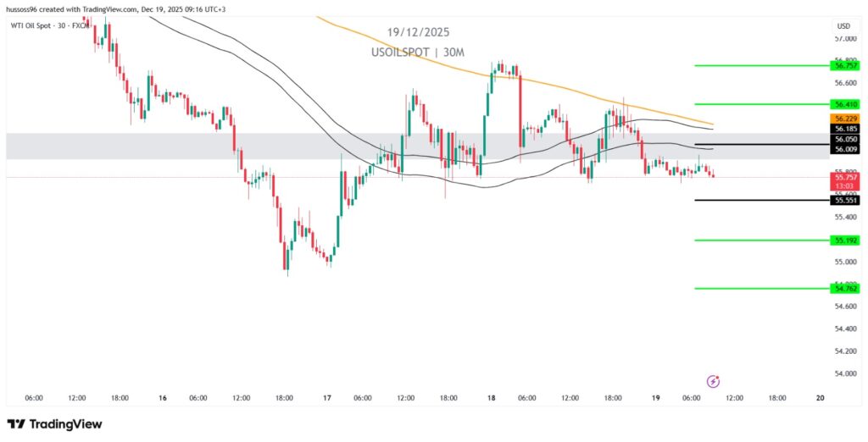Open the USD currency selector
The image size is (868, 442).
[x=843, y=25]
